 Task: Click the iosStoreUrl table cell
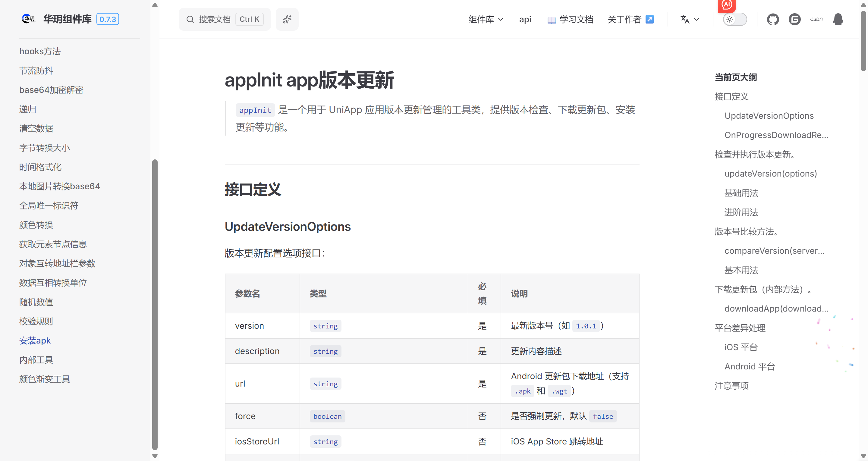[262, 441]
